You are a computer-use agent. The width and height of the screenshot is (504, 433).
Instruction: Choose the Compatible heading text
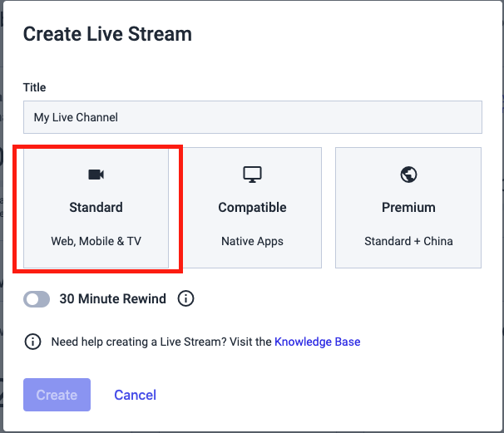[x=252, y=208]
